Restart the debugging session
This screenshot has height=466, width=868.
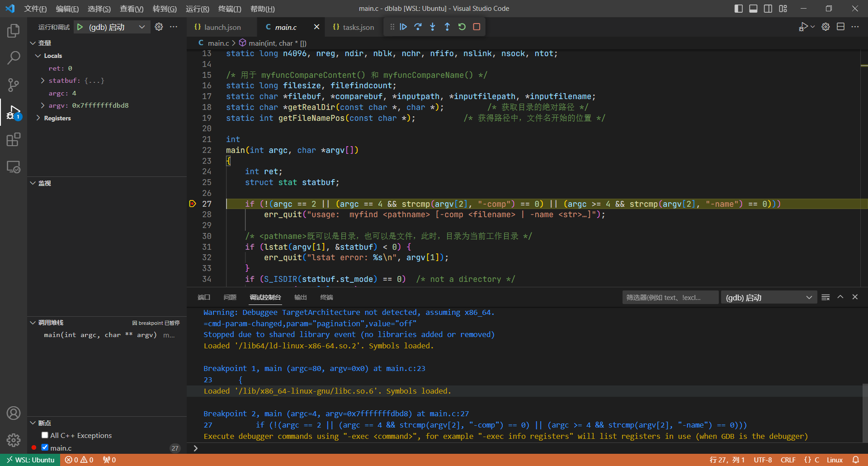(462, 27)
